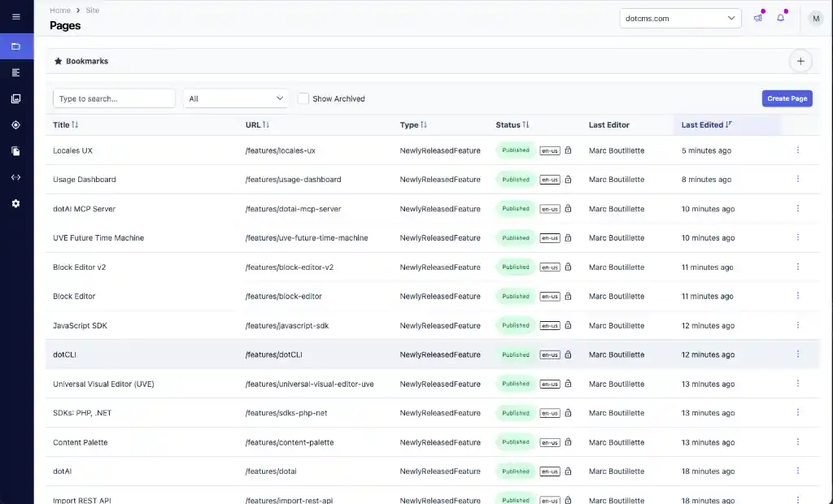Screen dimensions: 833x504
Task: Click the target-shaped sidebar icon
Action: tap(16, 124)
